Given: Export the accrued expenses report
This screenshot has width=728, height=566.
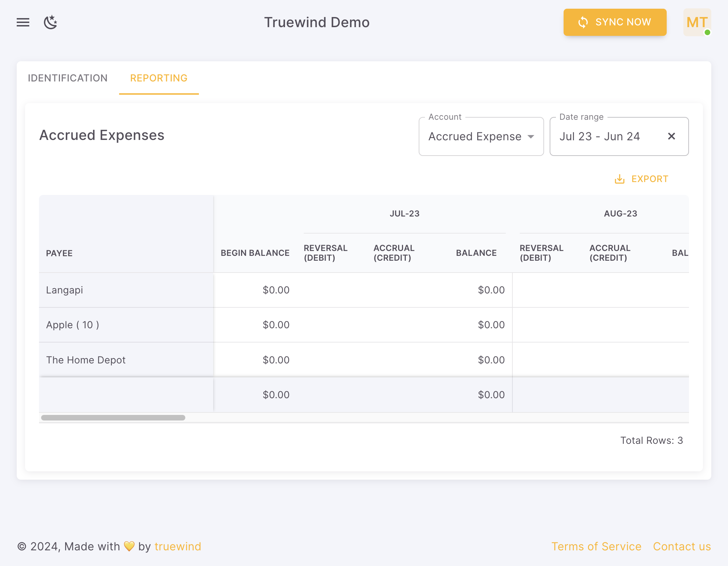Looking at the screenshot, I should click(641, 179).
